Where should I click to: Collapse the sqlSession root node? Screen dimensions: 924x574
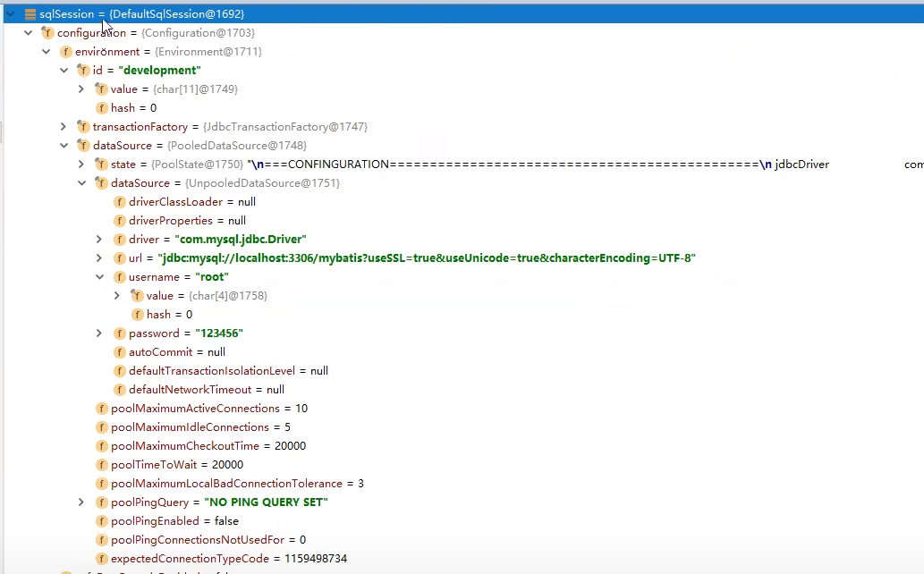(x=10, y=14)
